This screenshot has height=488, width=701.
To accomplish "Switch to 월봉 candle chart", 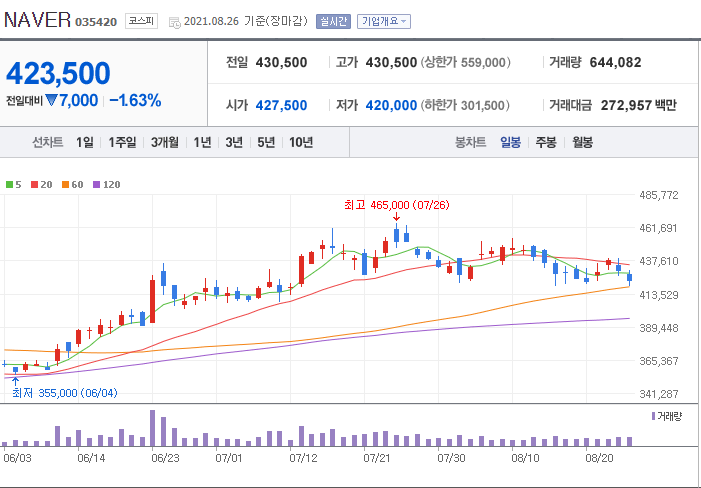I will pyautogui.click(x=582, y=143).
